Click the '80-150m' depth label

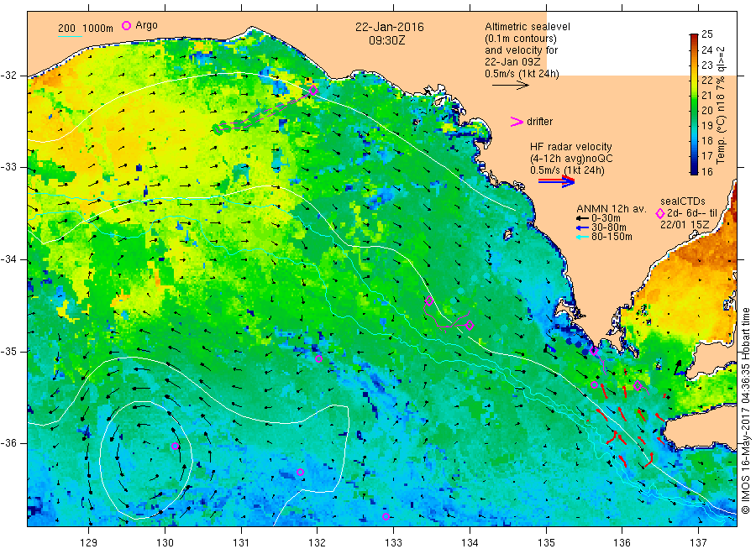click(612, 237)
